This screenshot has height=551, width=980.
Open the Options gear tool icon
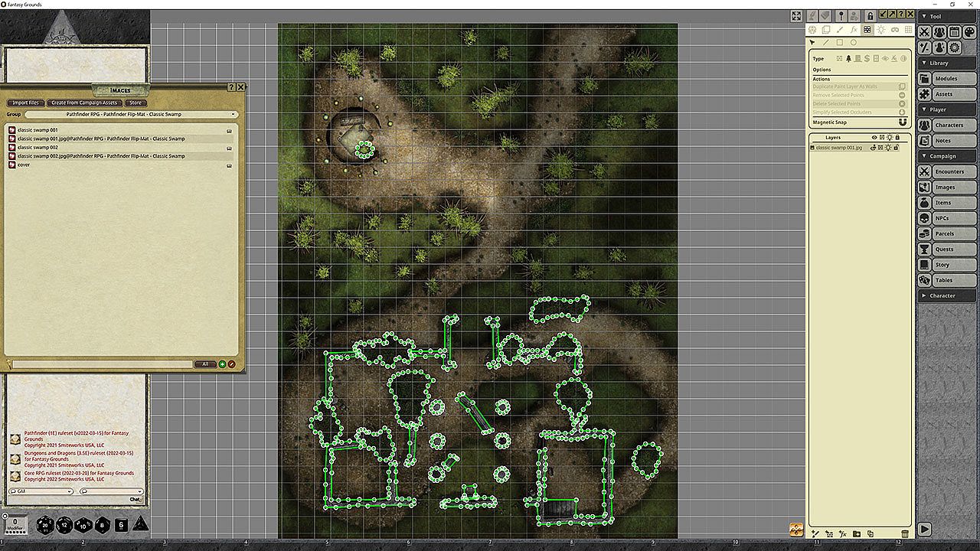[954, 47]
